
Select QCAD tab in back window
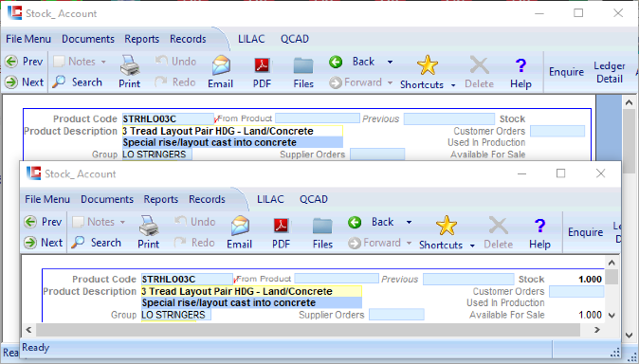tap(295, 39)
